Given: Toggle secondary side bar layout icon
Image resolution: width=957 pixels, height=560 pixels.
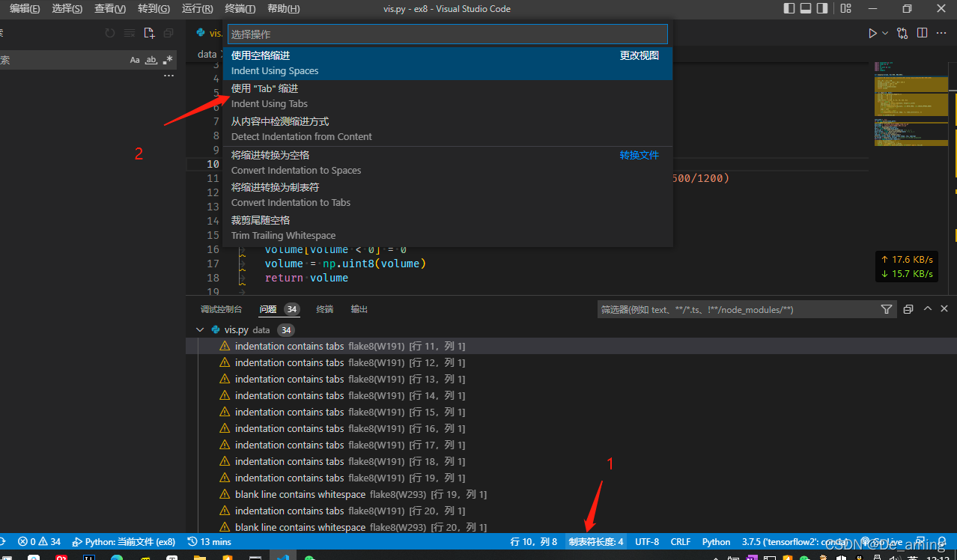Looking at the screenshot, I should [822, 9].
